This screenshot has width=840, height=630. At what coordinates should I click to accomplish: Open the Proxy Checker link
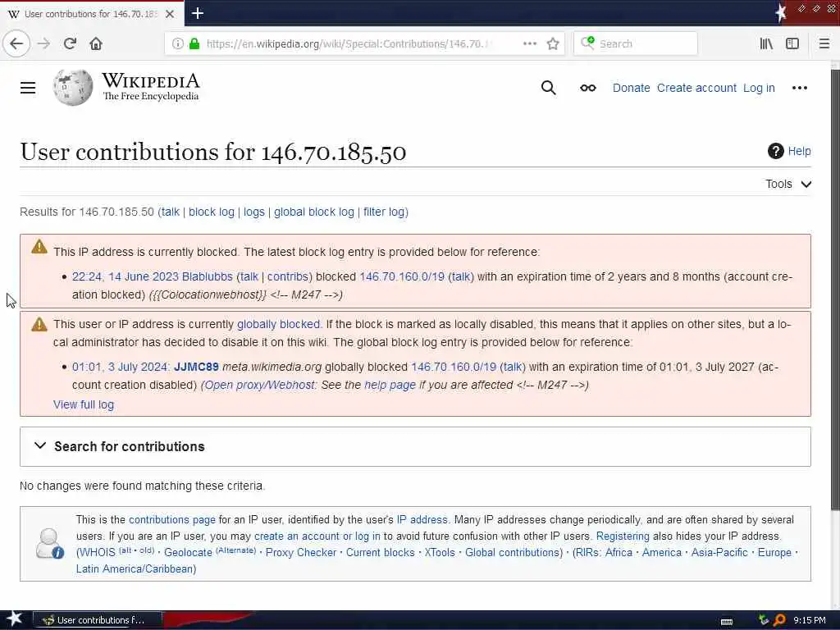(301, 553)
